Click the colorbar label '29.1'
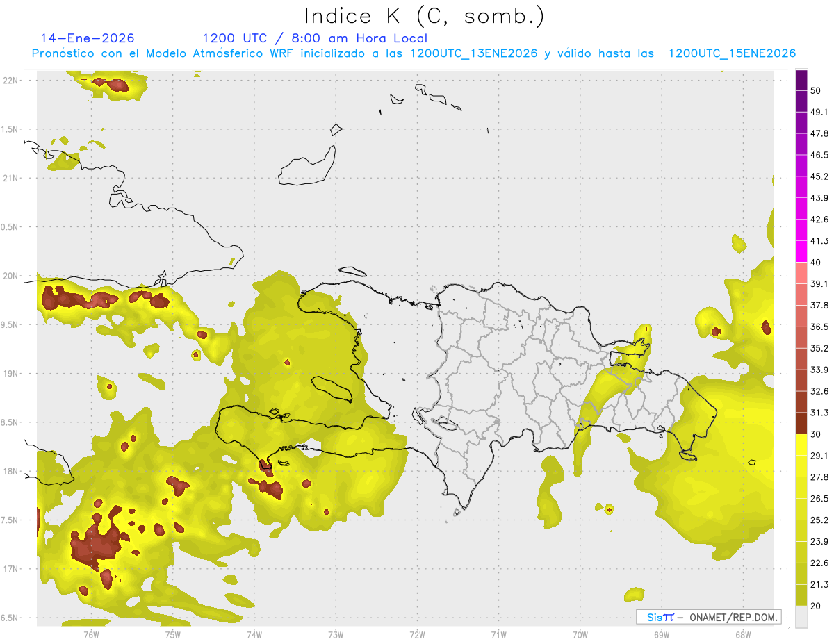Image resolution: width=834 pixels, height=644 pixels. coord(819,456)
